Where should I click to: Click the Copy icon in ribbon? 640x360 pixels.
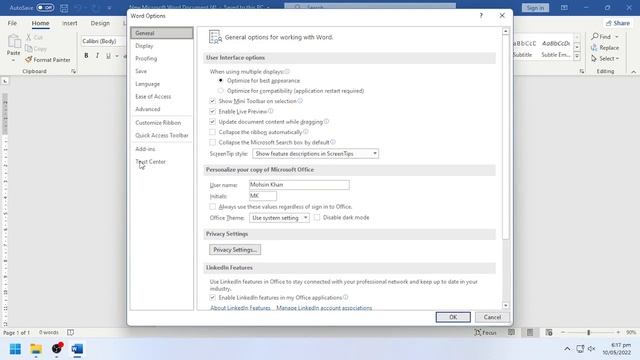pos(29,49)
